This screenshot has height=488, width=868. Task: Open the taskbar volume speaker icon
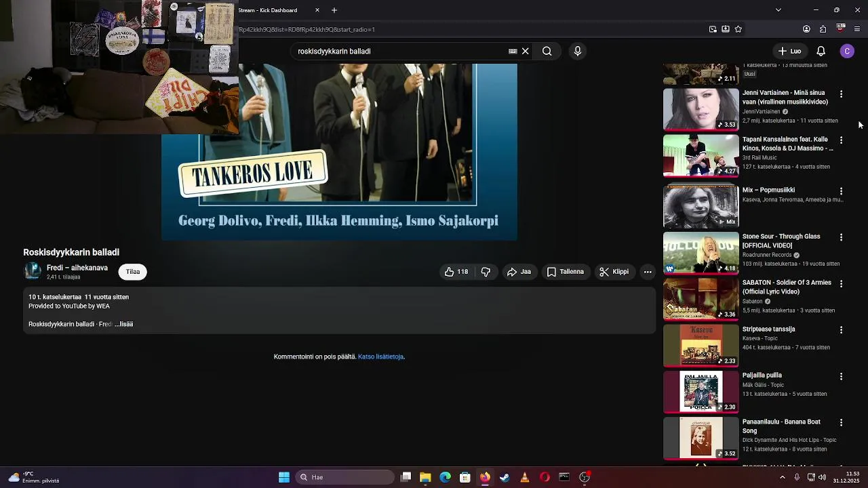pos(822,477)
